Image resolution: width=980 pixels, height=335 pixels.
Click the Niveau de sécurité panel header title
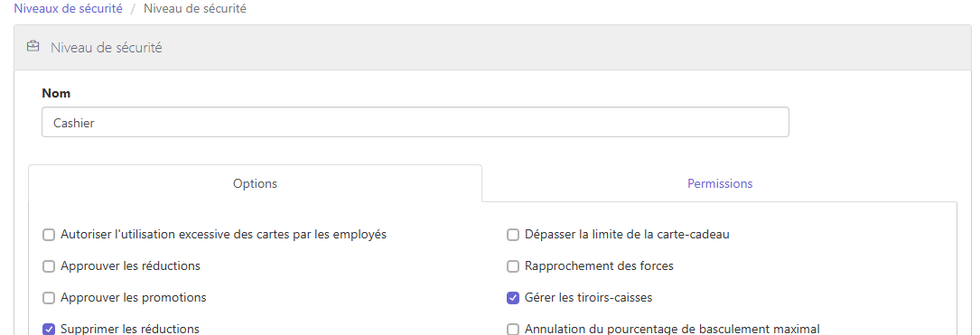(x=107, y=48)
